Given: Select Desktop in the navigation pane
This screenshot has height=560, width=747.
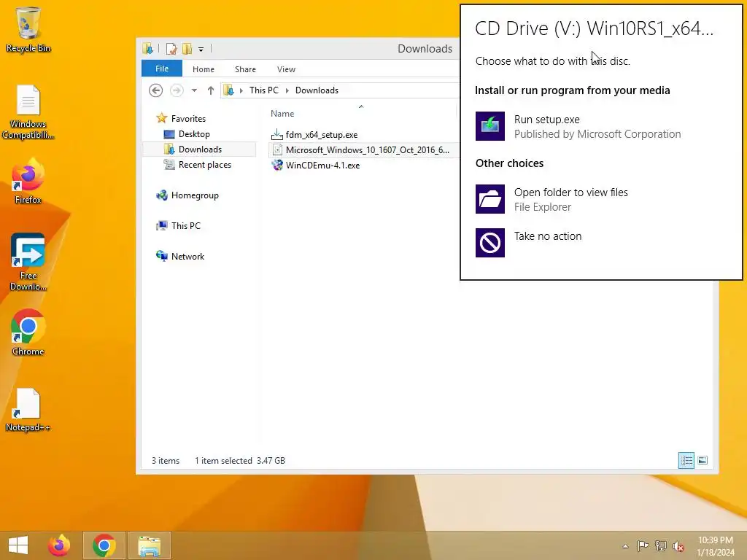Looking at the screenshot, I should (194, 134).
